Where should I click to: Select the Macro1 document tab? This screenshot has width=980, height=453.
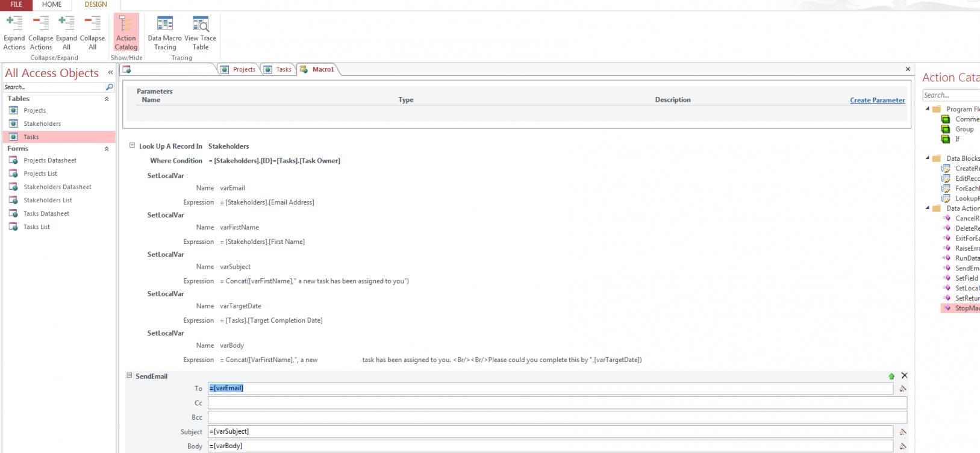317,69
